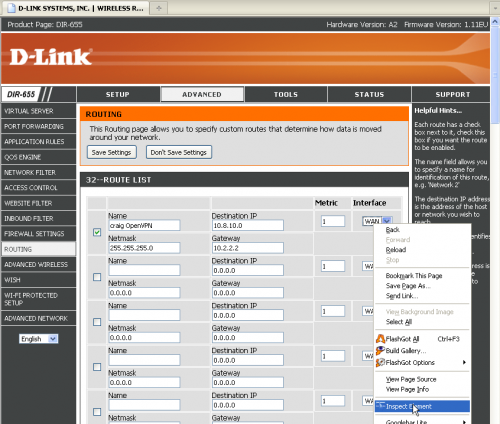Click the Netmask field 255.255.255.0
The width and height of the screenshot is (500, 424).
[x=144, y=248]
